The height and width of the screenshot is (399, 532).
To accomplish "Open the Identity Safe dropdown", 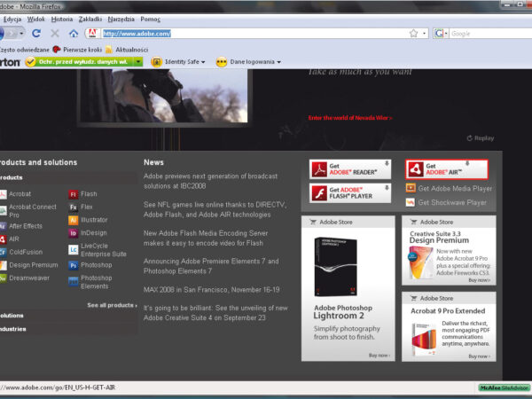I will [x=178, y=62].
